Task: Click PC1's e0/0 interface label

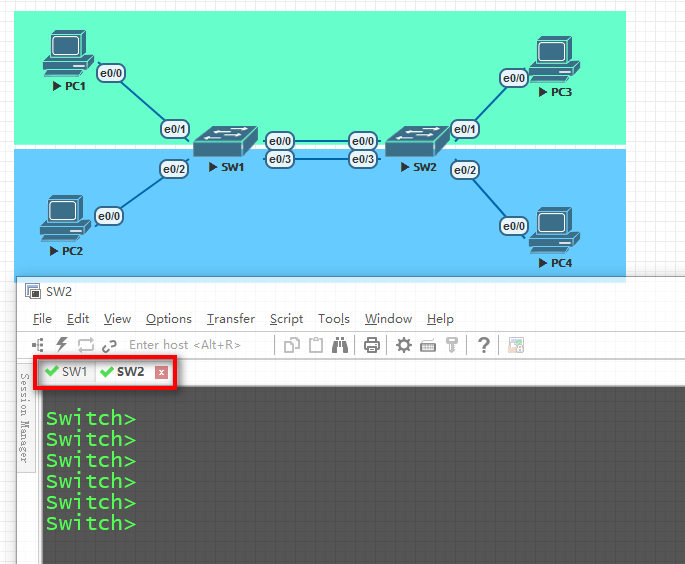Action: [111, 73]
